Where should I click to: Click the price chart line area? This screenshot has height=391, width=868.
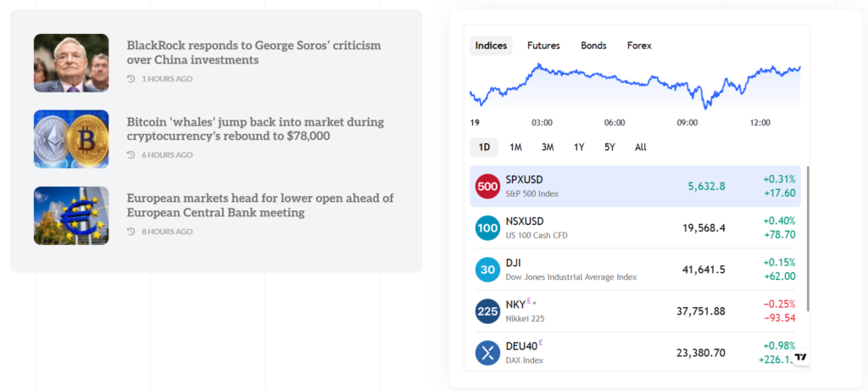[636, 85]
